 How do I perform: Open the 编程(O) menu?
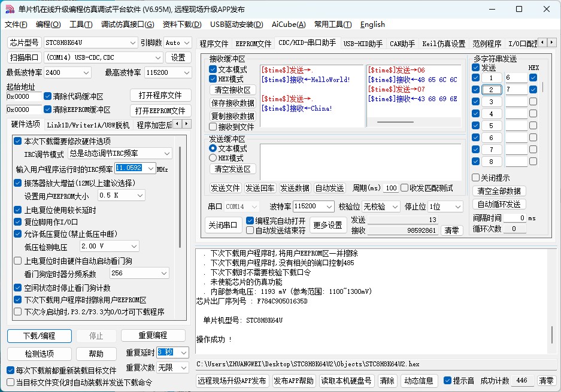[48, 25]
